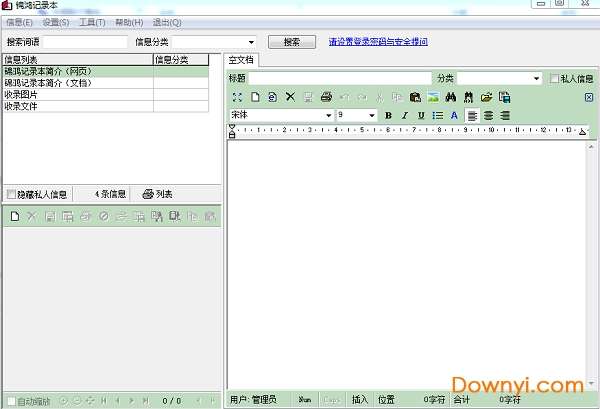Viewport: 600px width, 409px height.
Task: Click the print list printer icon
Action: (148, 194)
